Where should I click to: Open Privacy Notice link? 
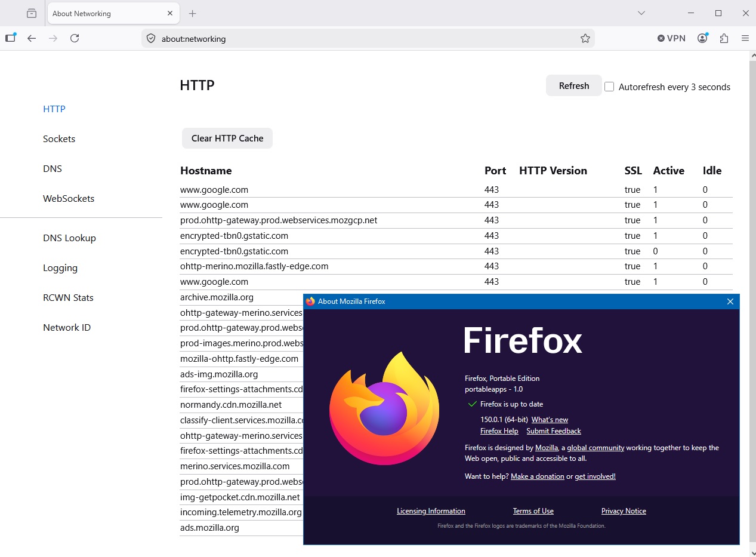coord(624,511)
